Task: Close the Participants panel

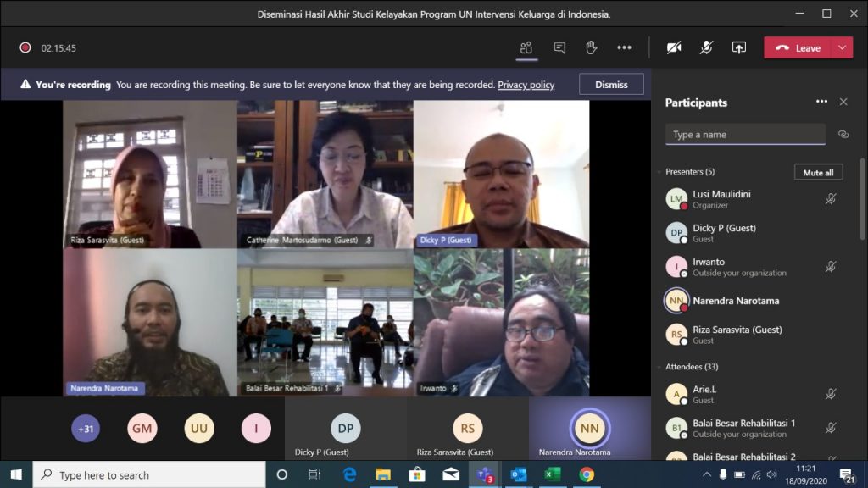Action: 843,102
